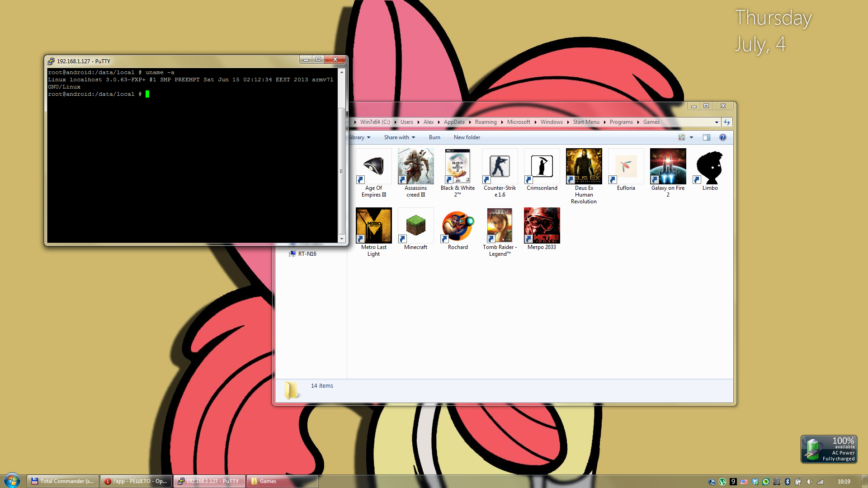
Task: Open the Assassins creed III shortcut
Action: tap(415, 173)
